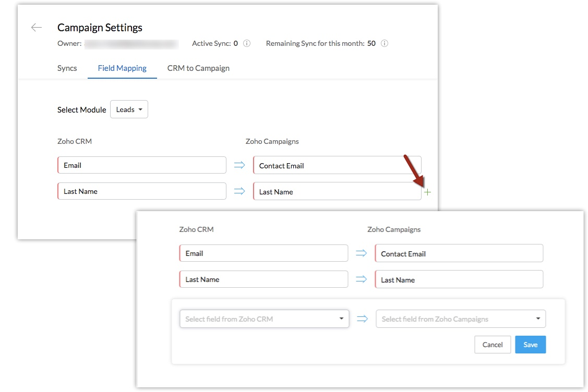Cancel the new field mapping

493,345
